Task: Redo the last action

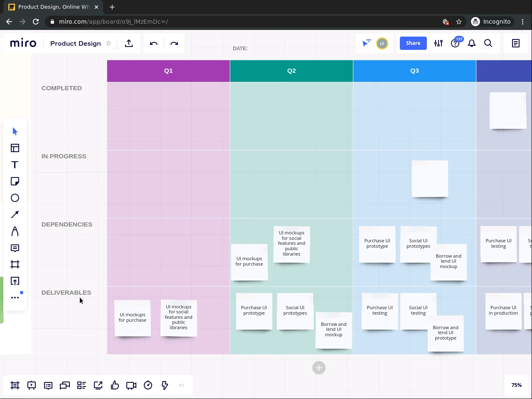Action: tap(174, 43)
